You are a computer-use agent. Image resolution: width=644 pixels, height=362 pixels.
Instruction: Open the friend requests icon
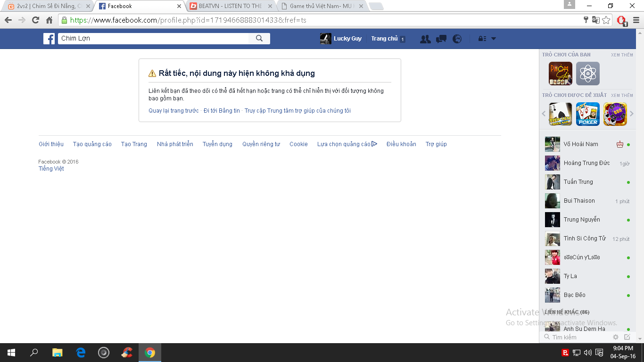[425, 39]
